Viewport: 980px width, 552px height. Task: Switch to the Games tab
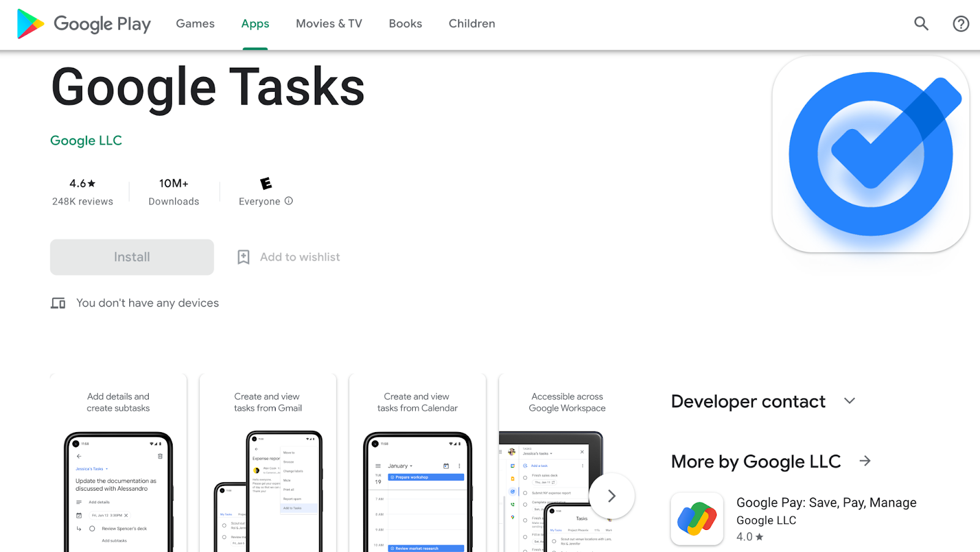pyautogui.click(x=195, y=23)
